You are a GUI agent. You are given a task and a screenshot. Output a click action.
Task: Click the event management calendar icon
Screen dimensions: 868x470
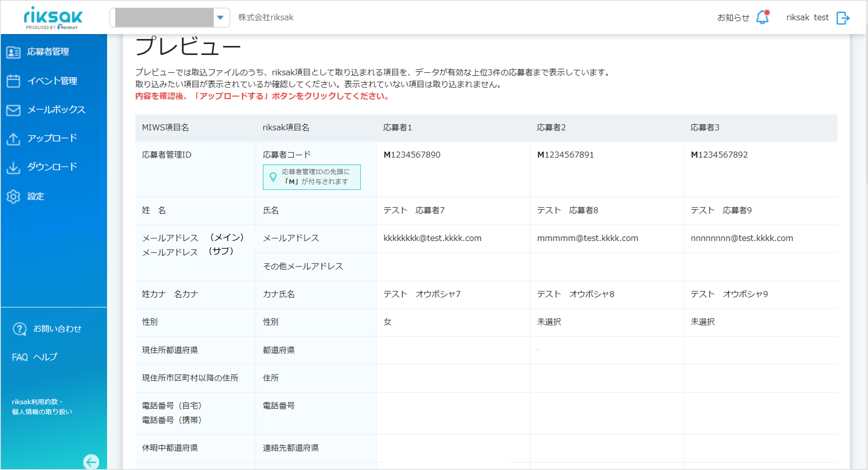(13, 81)
